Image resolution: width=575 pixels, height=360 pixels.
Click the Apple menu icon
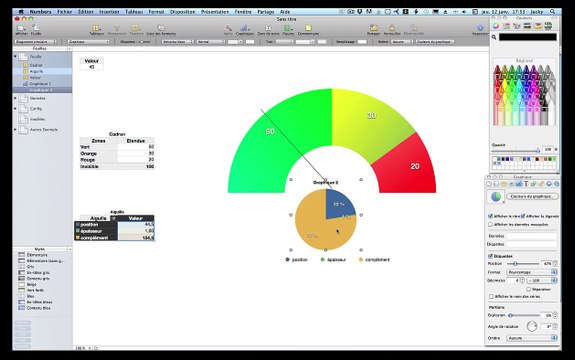click(x=21, y=12)
